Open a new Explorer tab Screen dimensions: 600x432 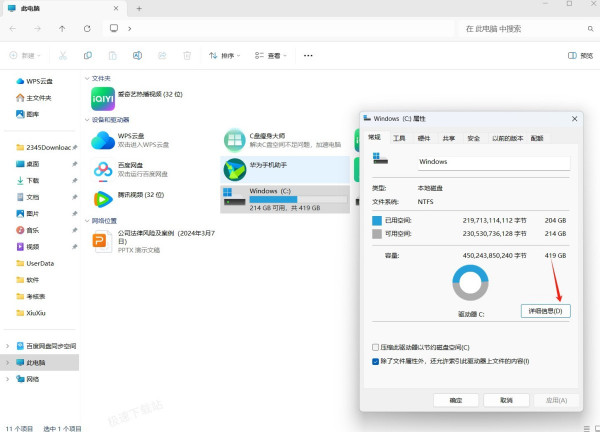click(x=139, y=8)
